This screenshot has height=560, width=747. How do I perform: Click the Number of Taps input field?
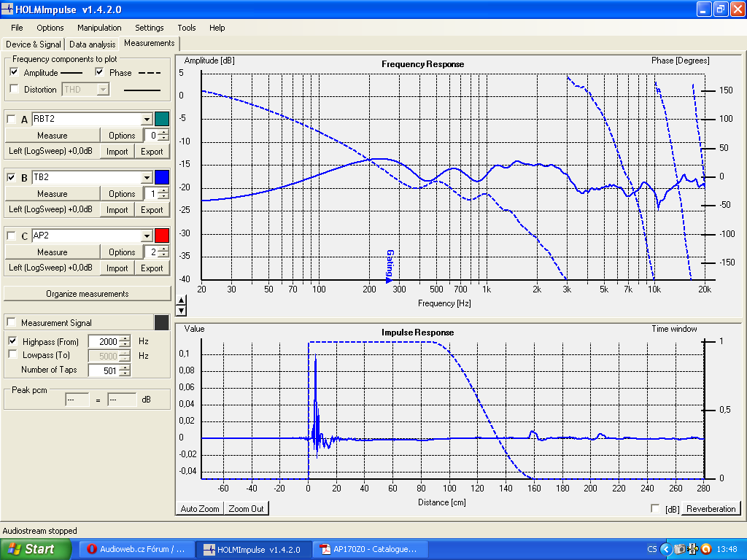pyautogui.click(x=104, y=370)
